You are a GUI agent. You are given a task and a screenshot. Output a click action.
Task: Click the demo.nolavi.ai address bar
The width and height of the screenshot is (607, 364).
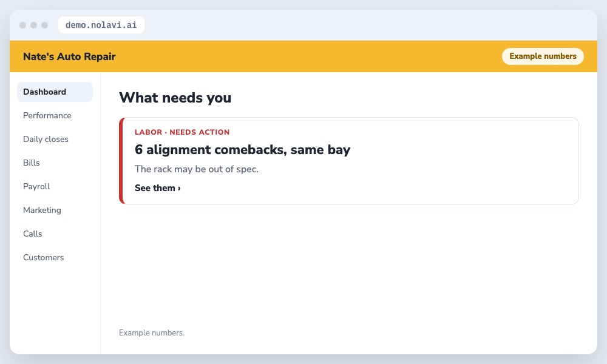coord(101,25)
